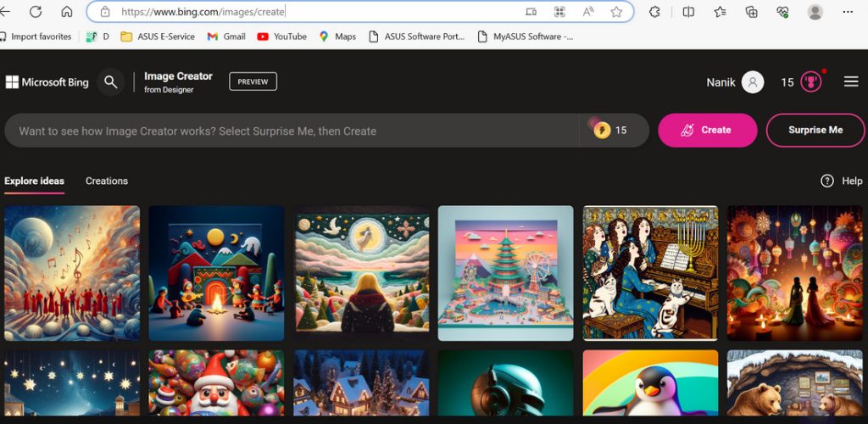Open Import favorites bookmark
Screen dimensions: 868x424
pos(36,36)
